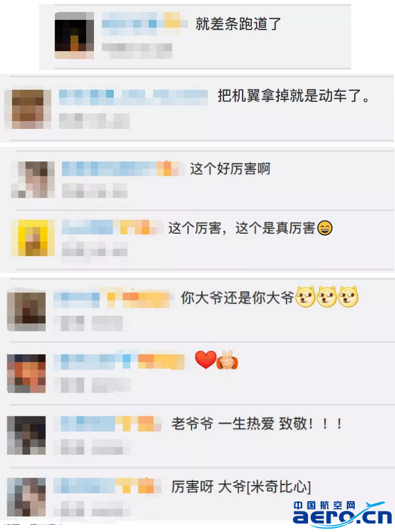
Task: Click the third doge emoji in comment
Action: click(348, 297)
